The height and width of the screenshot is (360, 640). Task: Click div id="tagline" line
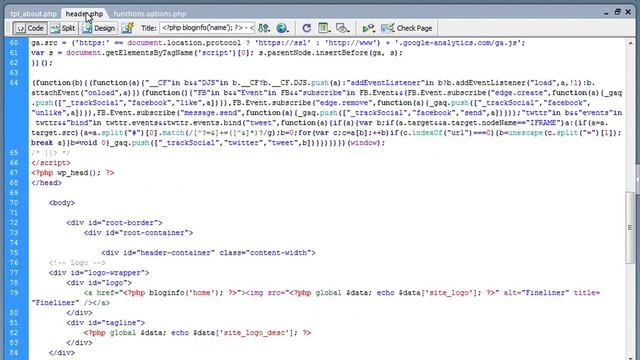coord(105,323)
